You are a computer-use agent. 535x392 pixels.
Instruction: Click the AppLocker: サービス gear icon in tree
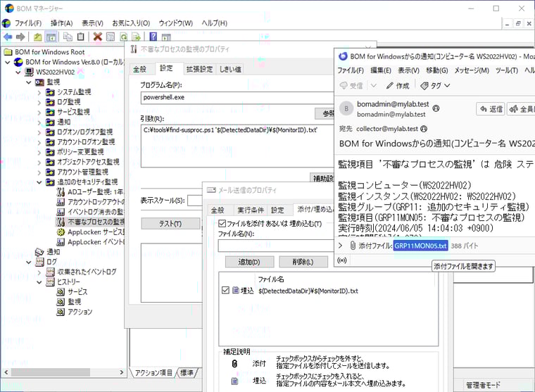[x=61, y=232]
